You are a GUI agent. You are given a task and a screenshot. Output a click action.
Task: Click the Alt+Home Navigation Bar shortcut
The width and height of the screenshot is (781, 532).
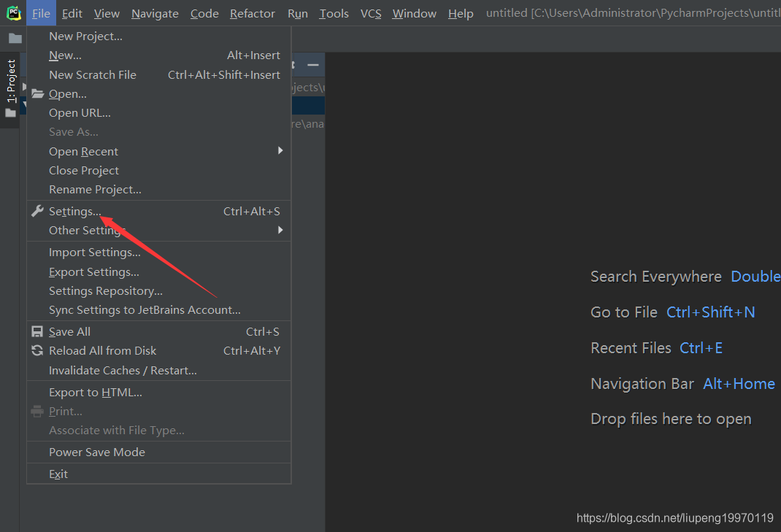(739, 384)
